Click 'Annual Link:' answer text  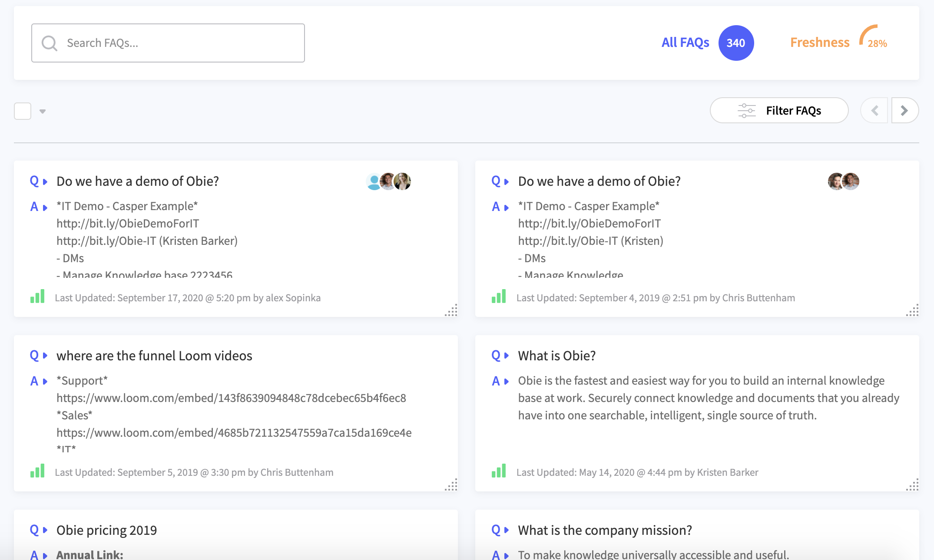(x=90, y=554)
